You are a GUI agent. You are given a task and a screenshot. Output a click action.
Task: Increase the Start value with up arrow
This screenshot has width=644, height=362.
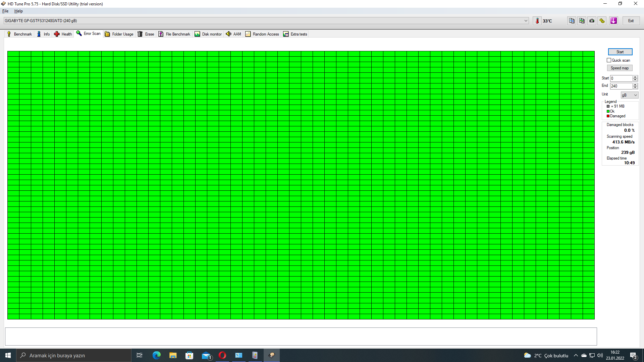click(x=635, y=77)
